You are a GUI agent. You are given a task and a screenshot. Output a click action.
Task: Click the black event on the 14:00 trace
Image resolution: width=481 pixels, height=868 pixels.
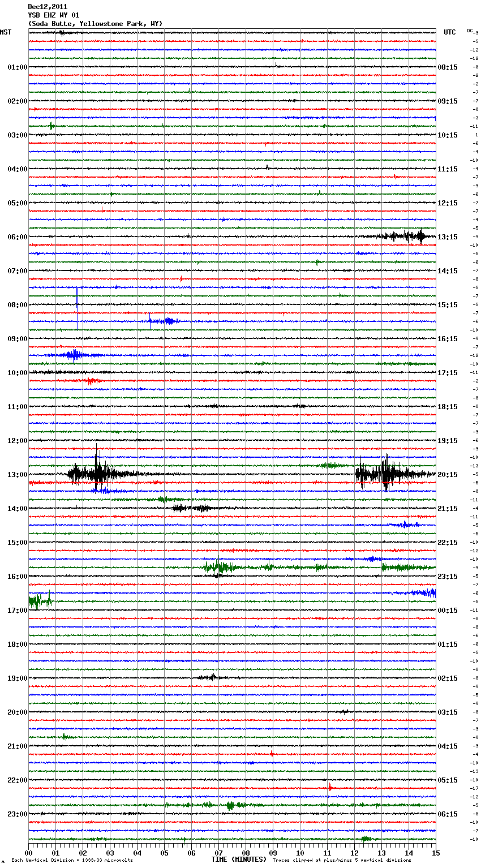click(191, 508)
